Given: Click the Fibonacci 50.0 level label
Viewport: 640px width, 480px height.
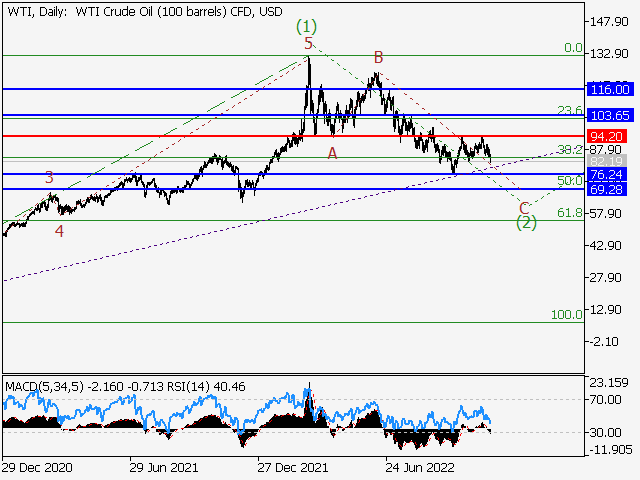Looking at the screenshot, I should [x=570, y=180].
